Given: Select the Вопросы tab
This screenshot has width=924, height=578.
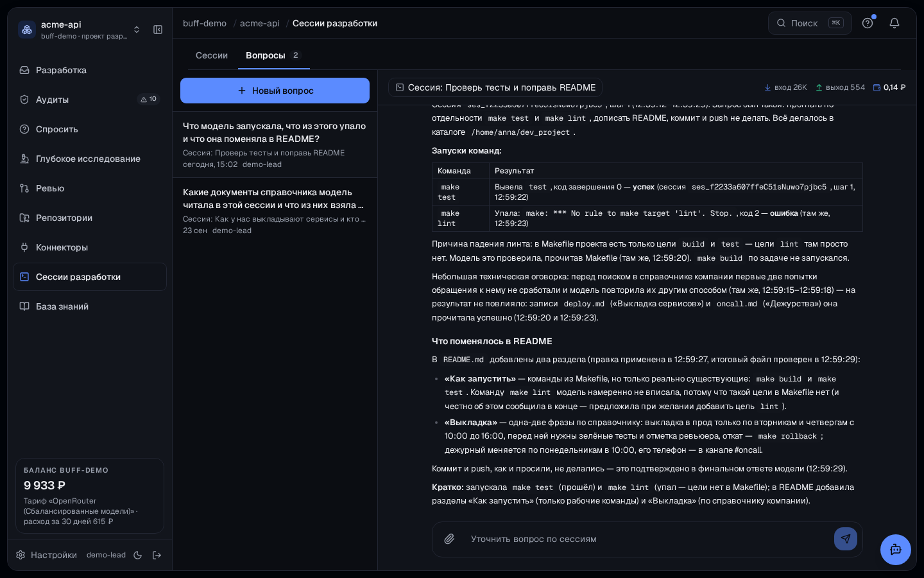Looking at the screenshot, I should [273, 55].
